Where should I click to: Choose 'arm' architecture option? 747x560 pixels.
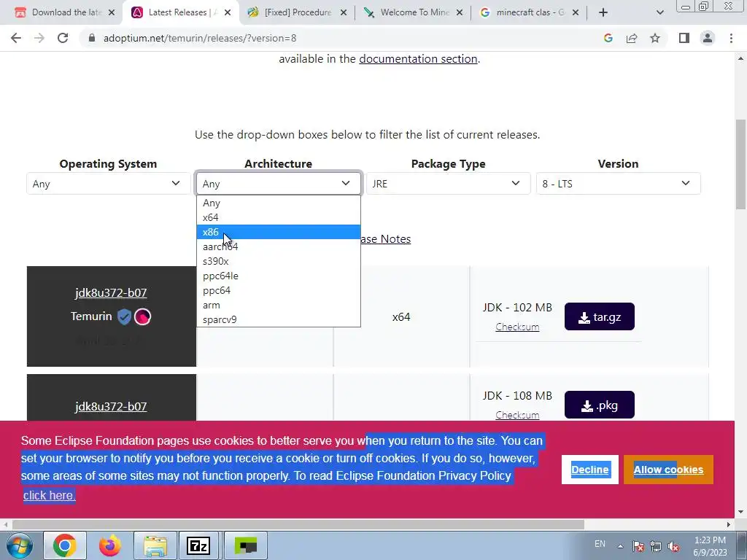[x=279, y=305]
